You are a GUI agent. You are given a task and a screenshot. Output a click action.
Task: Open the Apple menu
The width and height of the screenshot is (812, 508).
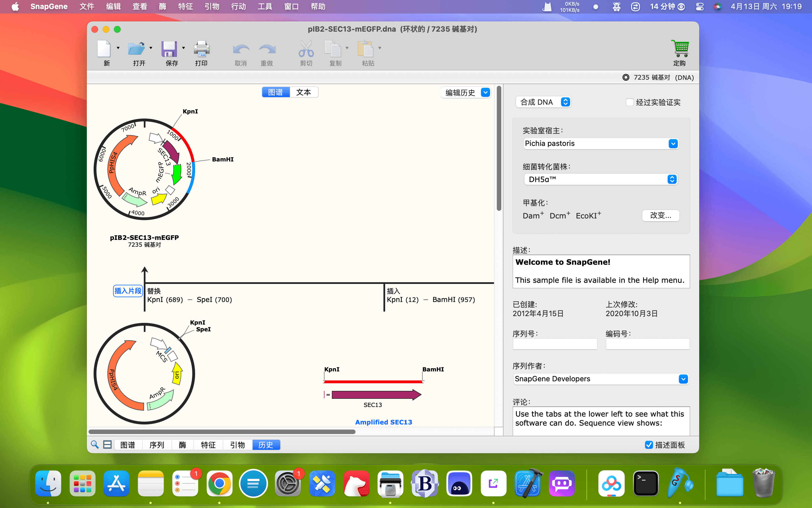(x=15, y=7)
